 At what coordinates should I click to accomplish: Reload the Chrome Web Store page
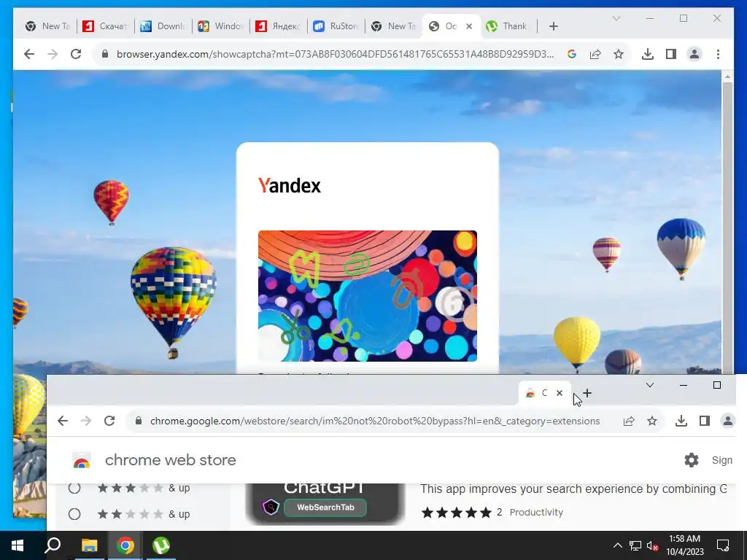pos(109,421)
